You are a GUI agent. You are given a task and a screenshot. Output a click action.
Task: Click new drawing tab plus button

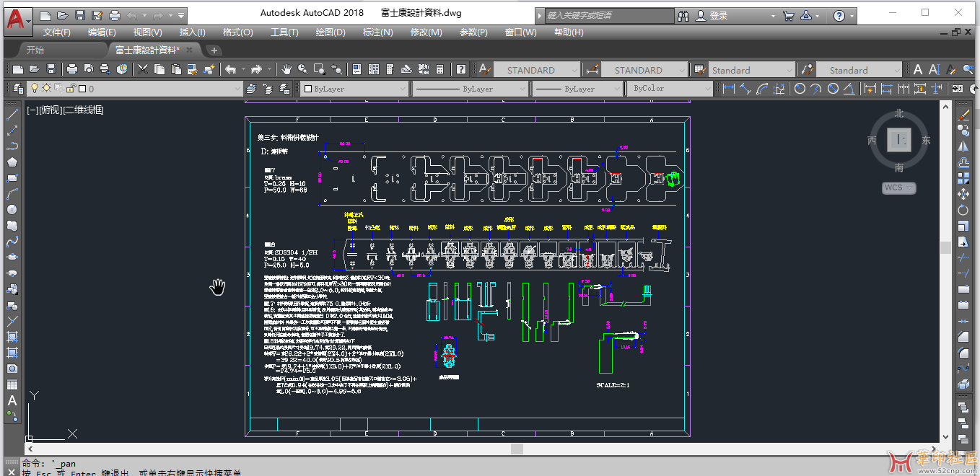(x=214, y=50)
